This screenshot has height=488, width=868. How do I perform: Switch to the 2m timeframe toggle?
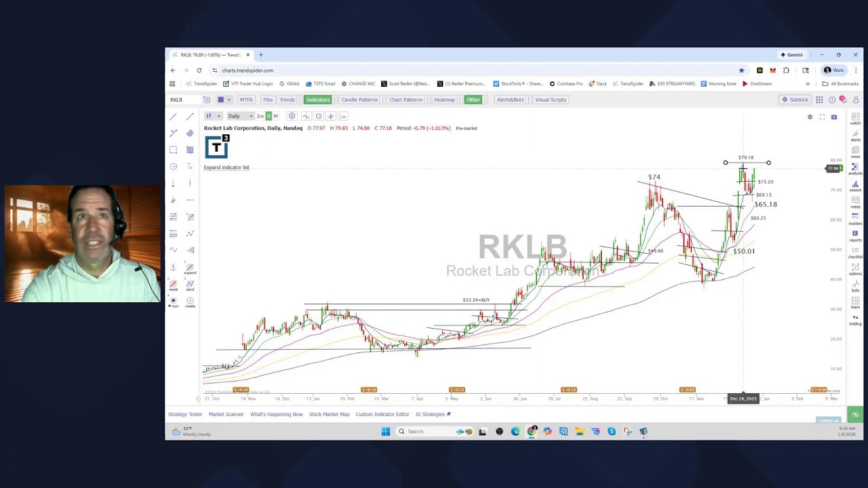coord(260,116)
